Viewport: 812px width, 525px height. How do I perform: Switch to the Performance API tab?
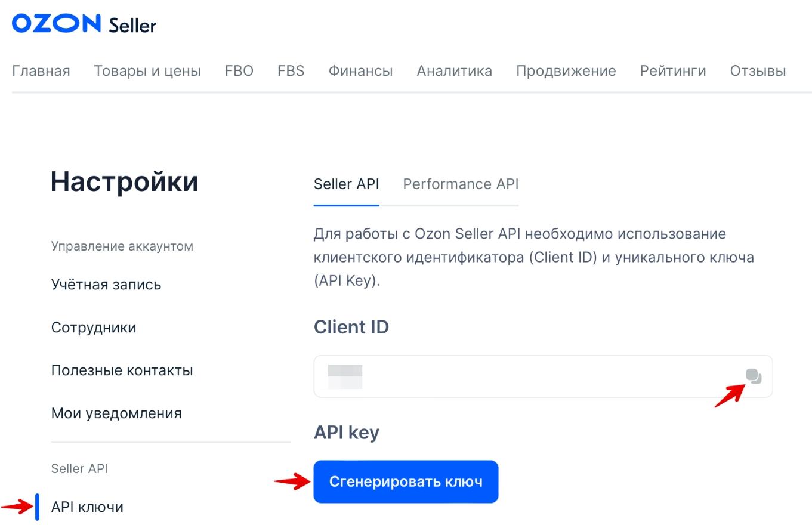(x=461, y=184)
